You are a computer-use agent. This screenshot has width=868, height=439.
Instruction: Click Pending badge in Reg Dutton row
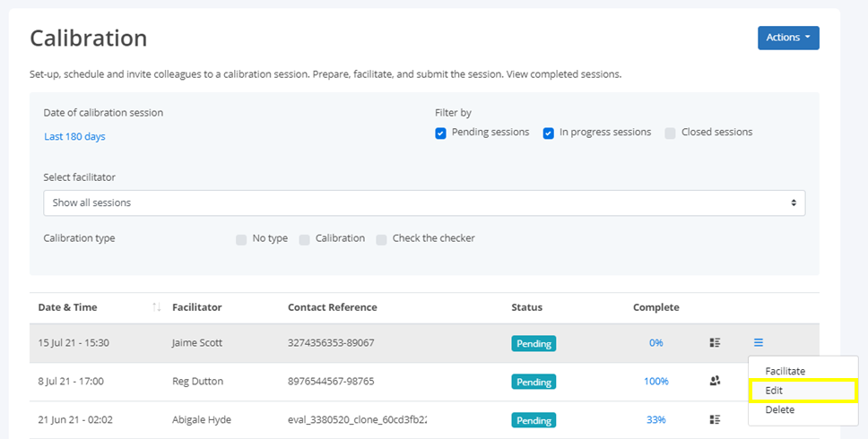[534, 382]
